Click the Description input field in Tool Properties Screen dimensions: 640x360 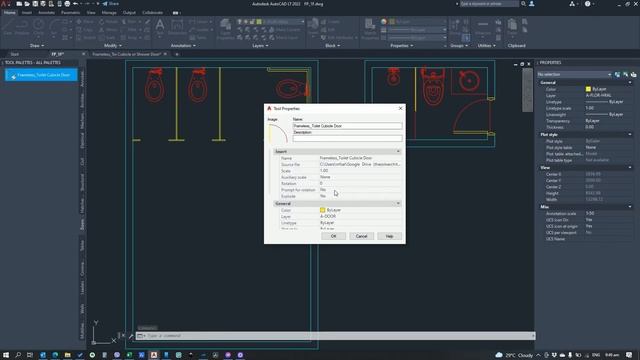[347, 139]
